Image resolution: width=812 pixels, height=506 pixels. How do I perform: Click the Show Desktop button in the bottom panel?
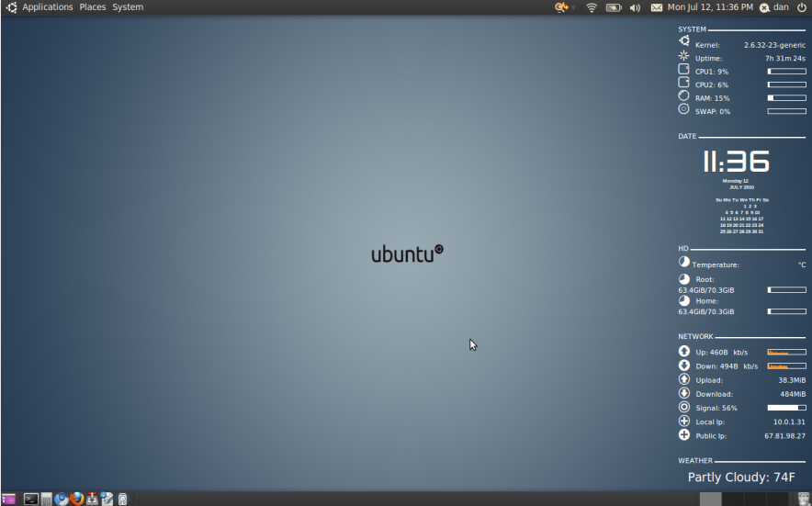[x=7, y=500]
